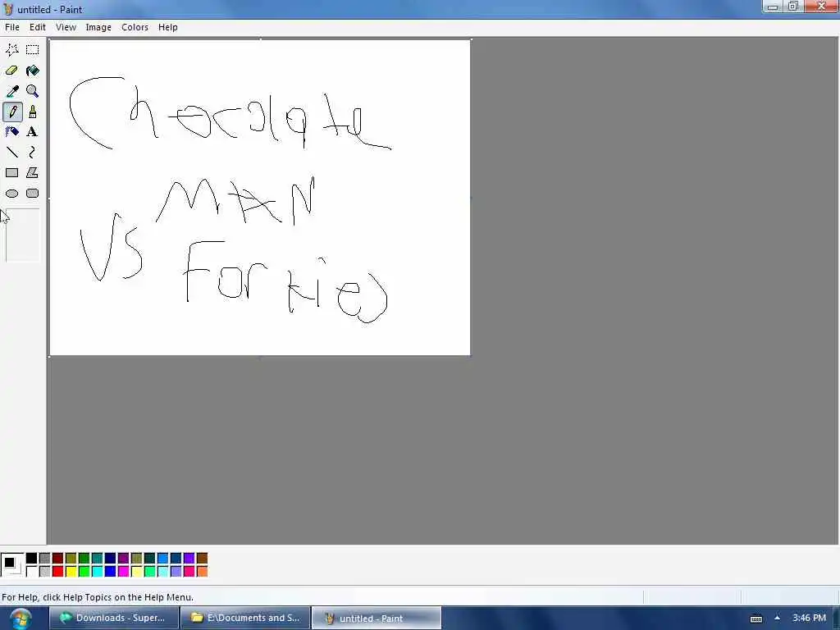Select the Polygon tool
This screenshot has height=630, width=840.
click(x=33, y=172)
